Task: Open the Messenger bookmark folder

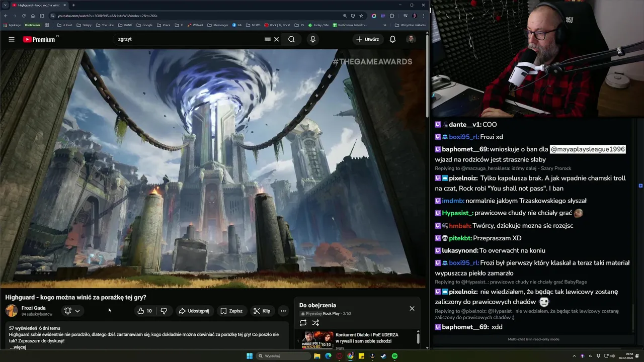Action: pos(217,25)
